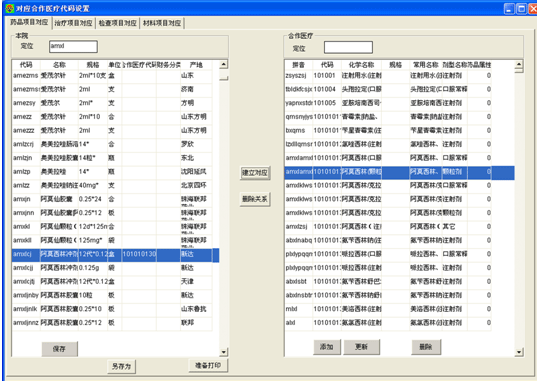Switch to the 药品项目对应 tab
This screenshot has height=381, width=537.
tap(29, 22)
